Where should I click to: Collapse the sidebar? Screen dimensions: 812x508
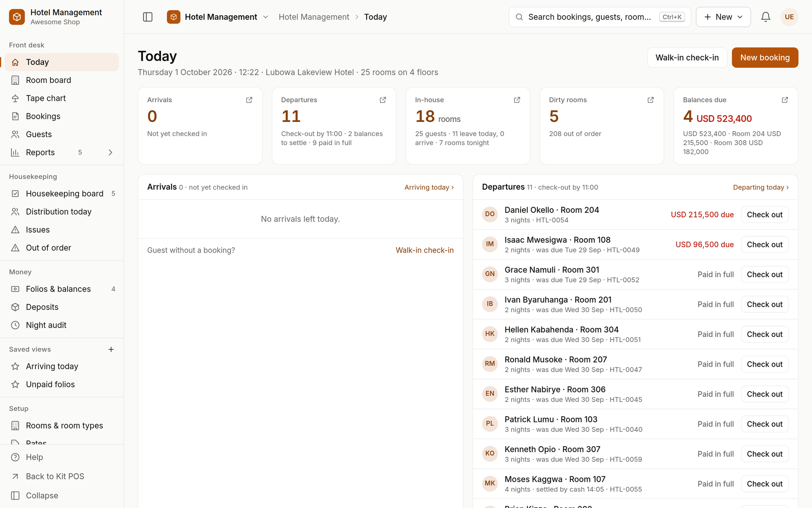(x=62, y=495)
